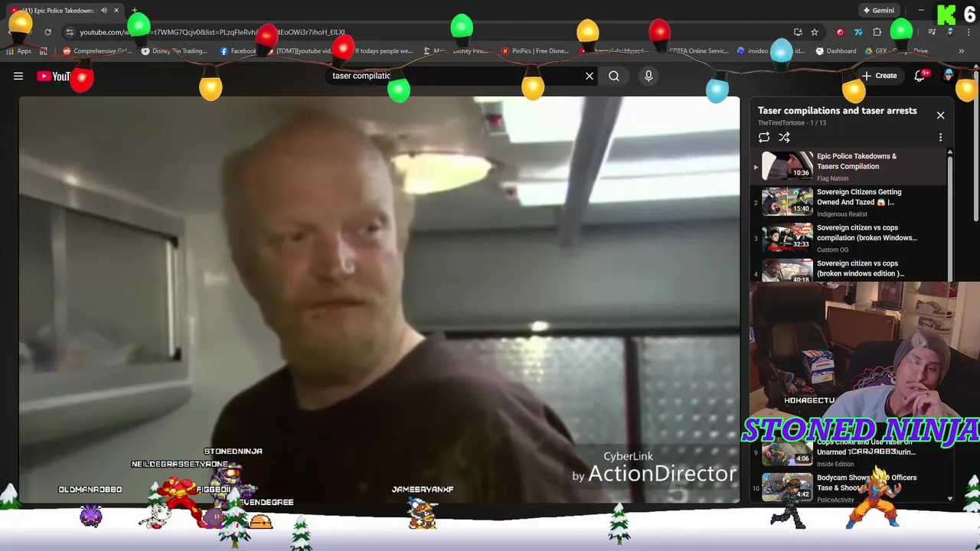Open Chrome extensions puzzle icon
980x551 pixels.
coord(877,32)
